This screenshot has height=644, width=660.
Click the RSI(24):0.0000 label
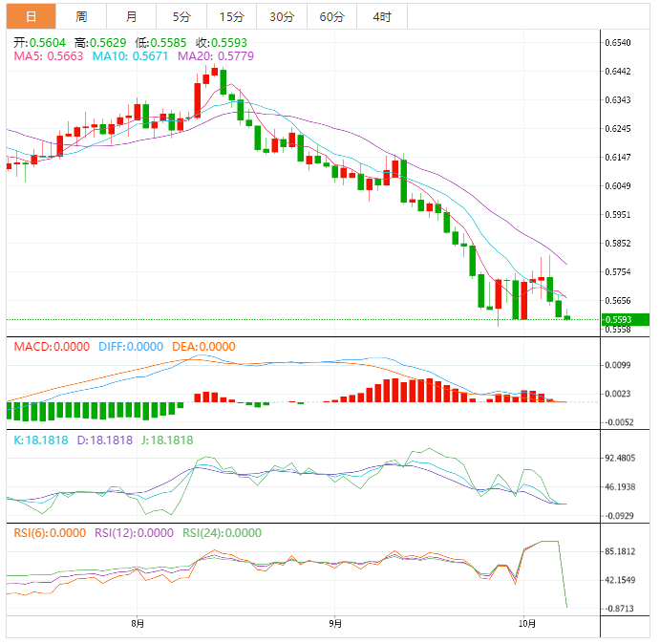click(x=222, y=533)
